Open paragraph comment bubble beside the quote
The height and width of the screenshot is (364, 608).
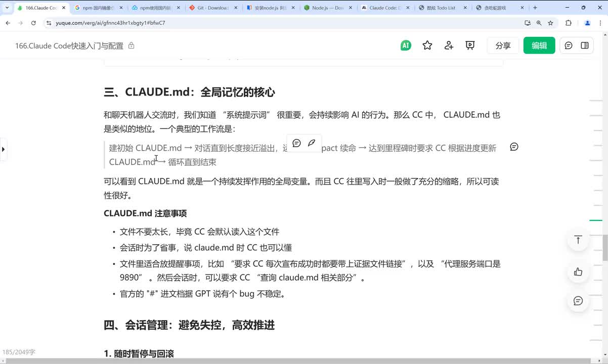[x=514, y=147]
